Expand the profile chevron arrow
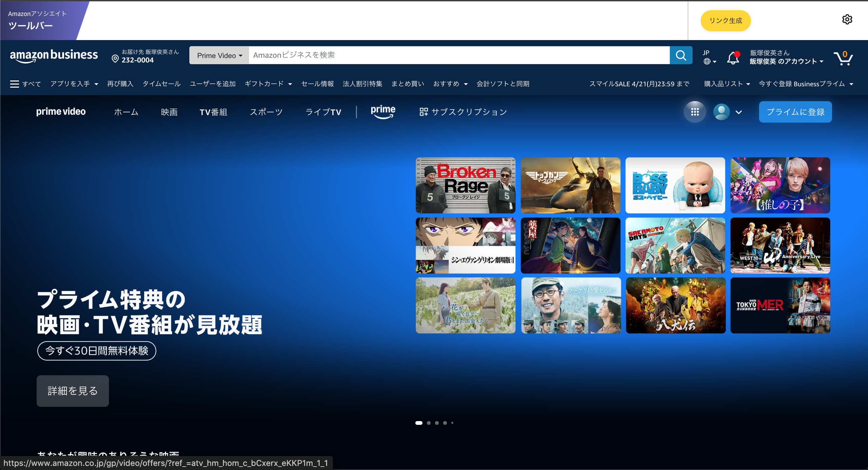 point(739,112)
